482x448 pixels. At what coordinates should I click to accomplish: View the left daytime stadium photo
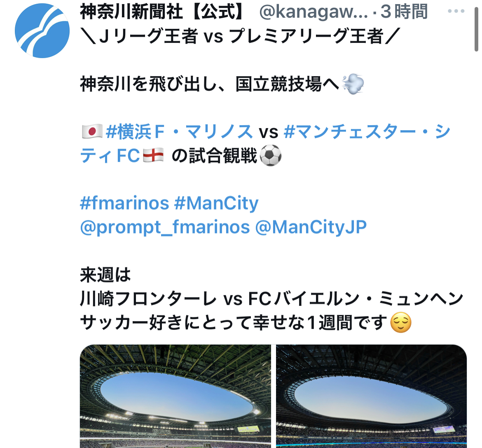pyautogui.click(x=175, y=396)
